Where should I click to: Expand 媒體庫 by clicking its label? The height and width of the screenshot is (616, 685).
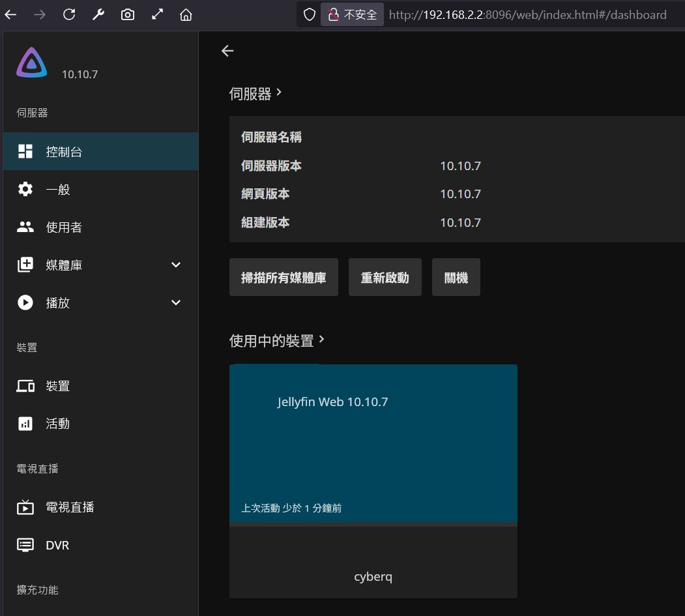pyautogui.click(x=64, y=265)
